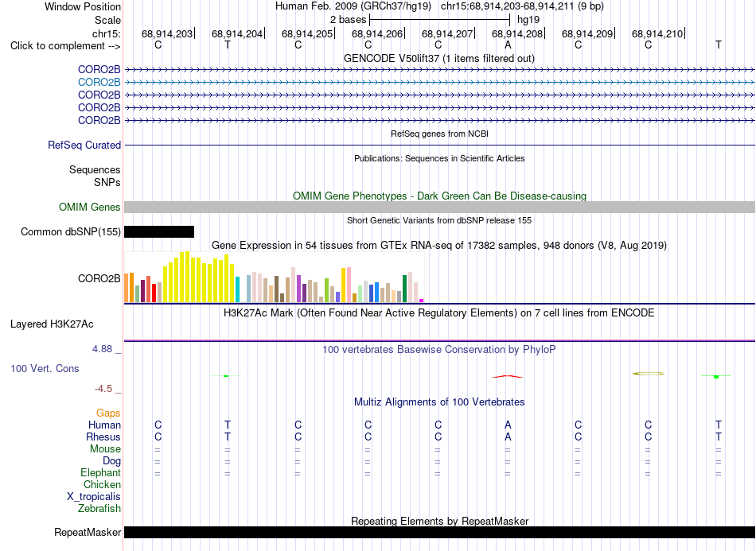The height and width of the screenshot is (551, 756).
Task: Open the RefSeq Curated track label
Action: [84, 145]
